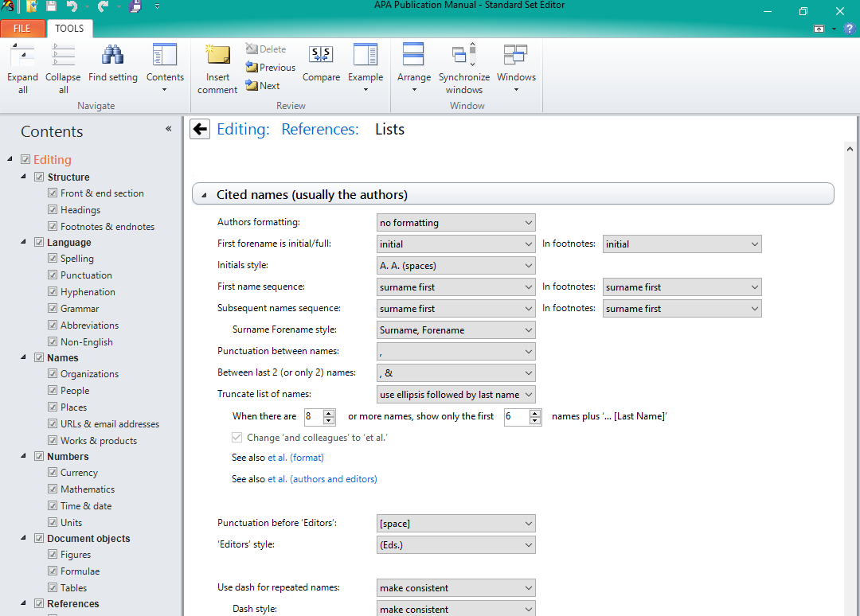Open the Synchronize windows tool
The image size is (860, 616).
(463, 56)
